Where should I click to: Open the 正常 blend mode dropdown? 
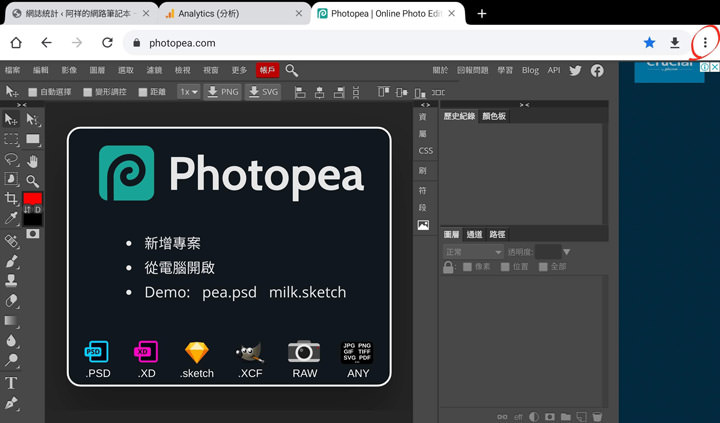[473, 252]
